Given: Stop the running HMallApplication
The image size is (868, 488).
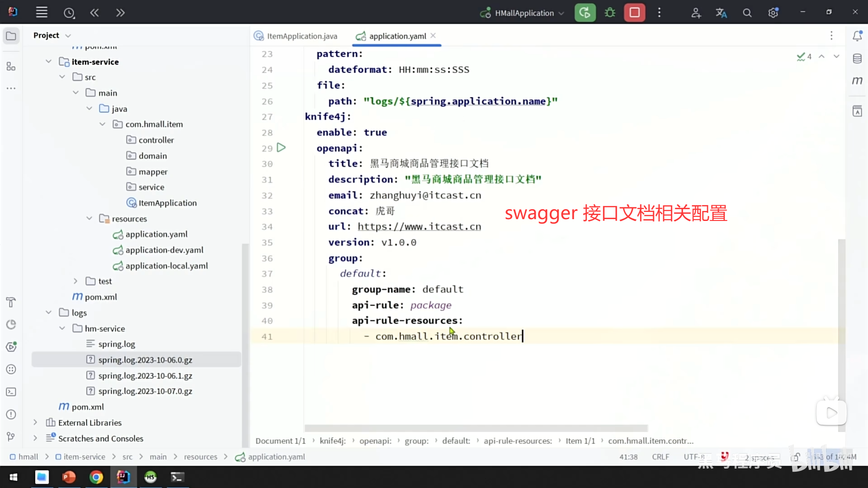Looking at the screenshot, I should tap(634, 13).
